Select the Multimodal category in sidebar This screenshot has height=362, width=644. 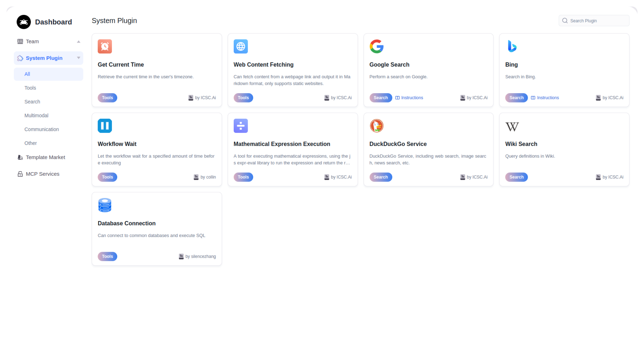click(36, 116)
